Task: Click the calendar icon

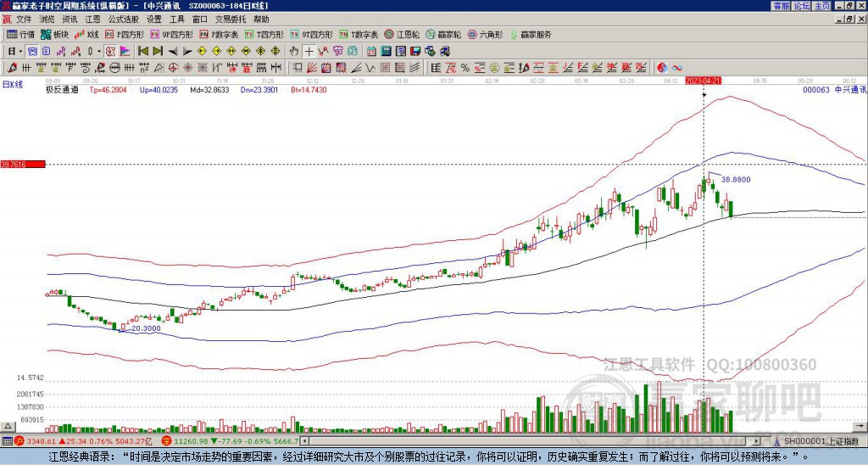Action: pyautogui.click(x=371, y=51)
